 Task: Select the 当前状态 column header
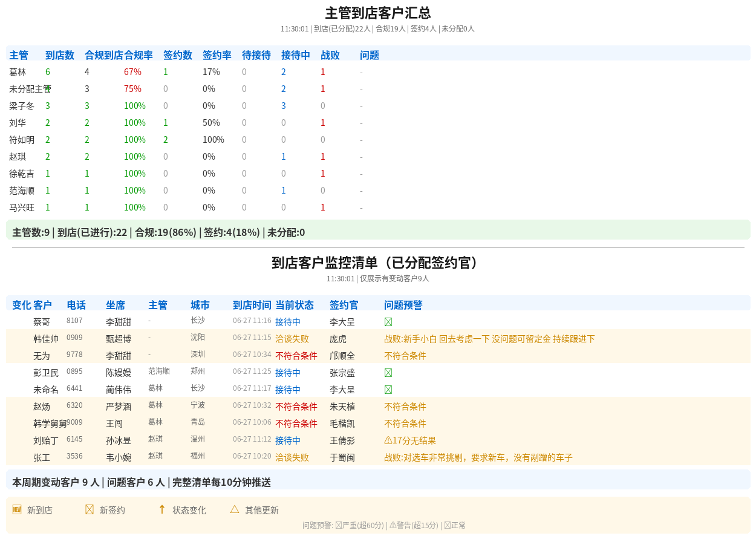click(295, 305)
